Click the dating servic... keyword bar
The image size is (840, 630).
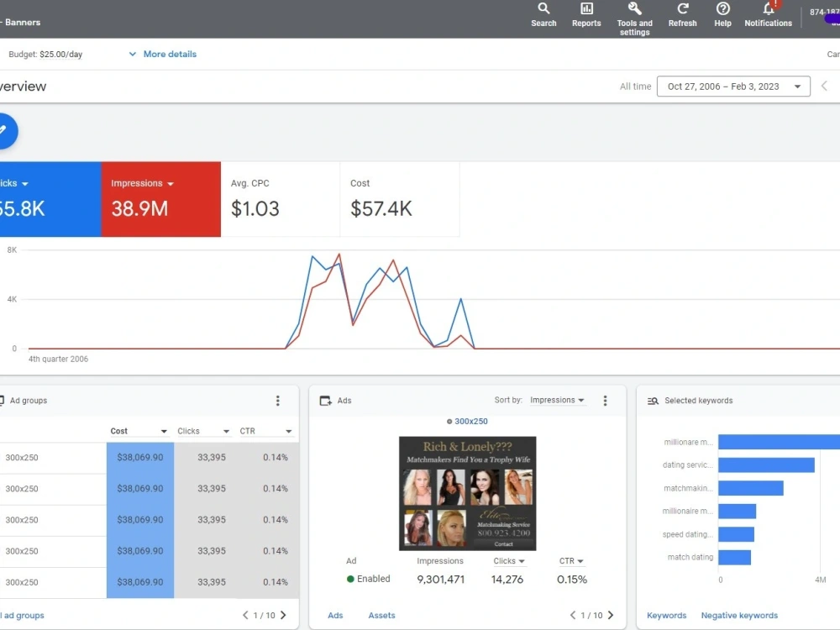pos(766,465)
